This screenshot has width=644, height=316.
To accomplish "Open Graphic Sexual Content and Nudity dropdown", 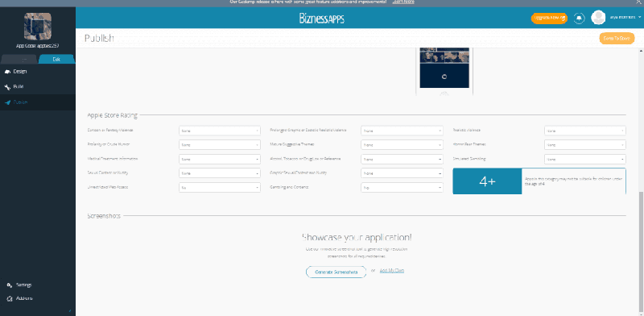I will (x=402, y=173).
